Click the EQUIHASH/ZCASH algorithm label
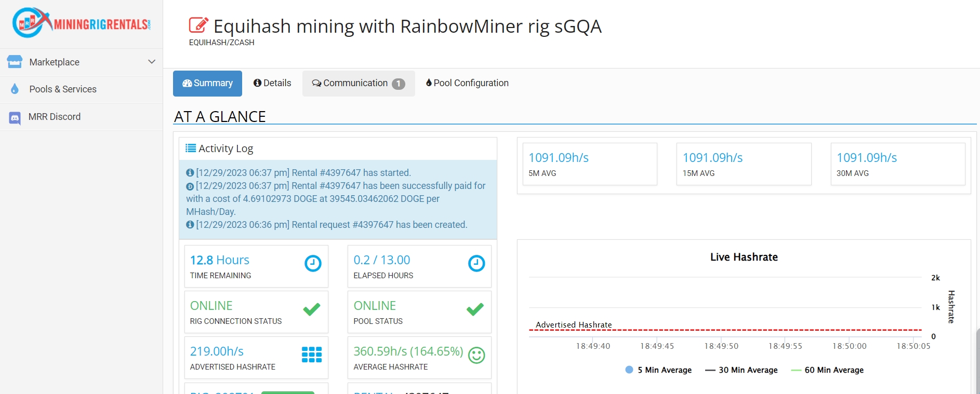Screen dimensions: 980x394 (x=221, y=43)
